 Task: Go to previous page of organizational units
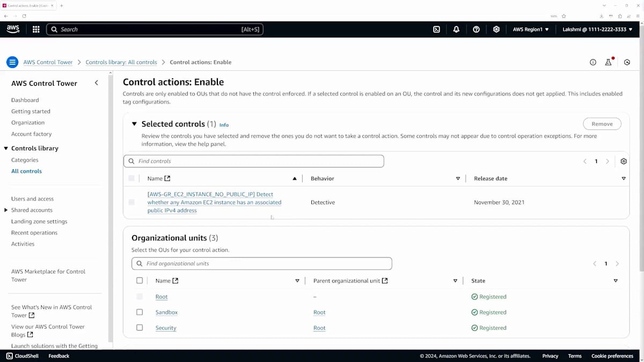tap(595, 264)
